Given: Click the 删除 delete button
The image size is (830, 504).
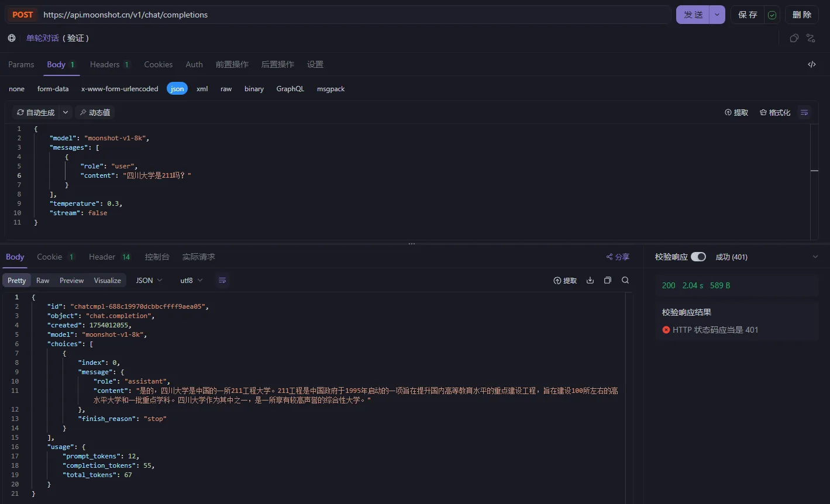Looking at the screenshot, I should (801, 15).
